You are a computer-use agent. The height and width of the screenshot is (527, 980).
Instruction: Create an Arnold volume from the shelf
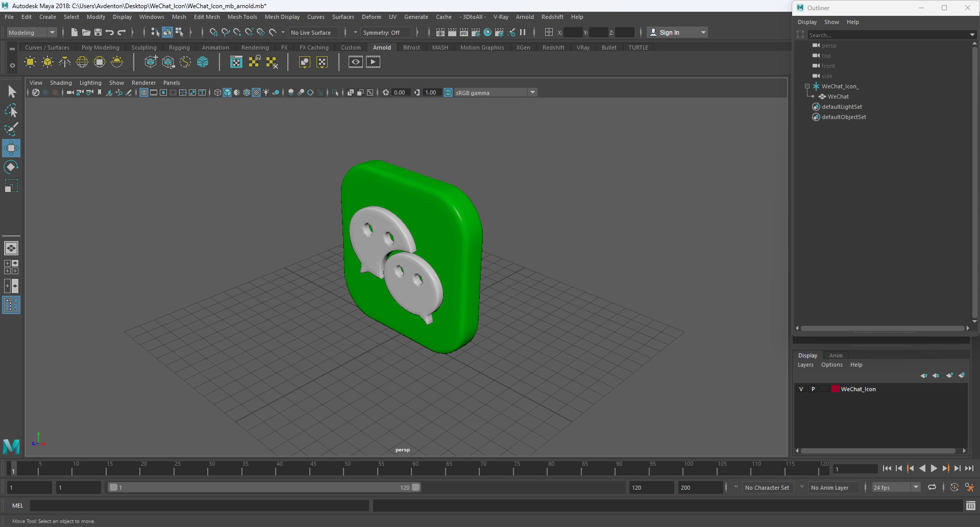203,62
